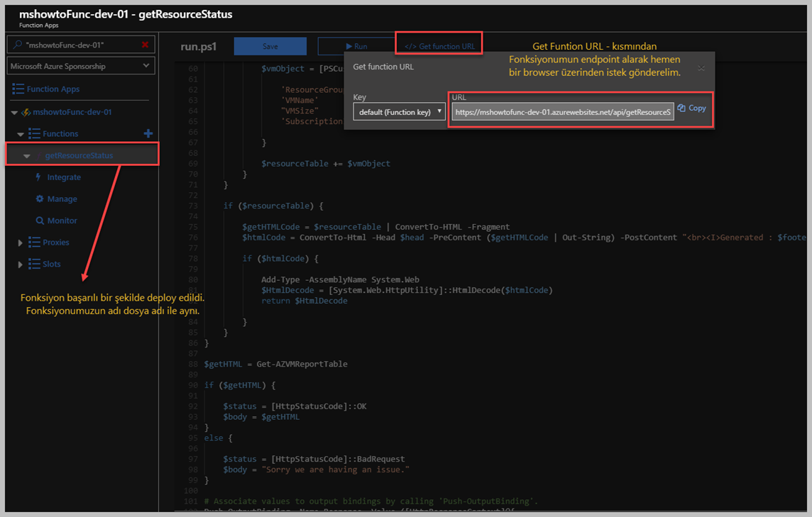Collapse the mshowtoFunc-dev-01 tree node
The height and width of the screenshot is (517, 812).
point(14,112)
